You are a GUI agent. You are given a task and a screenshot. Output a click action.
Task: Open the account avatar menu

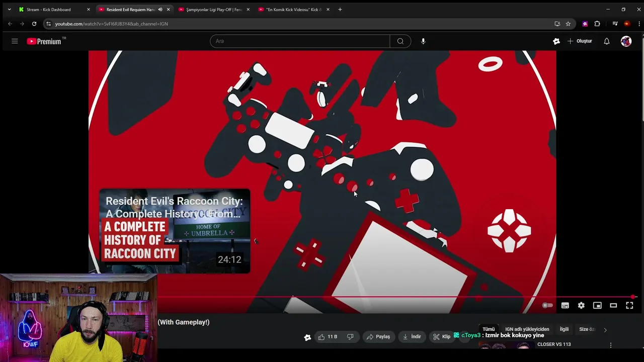tap(626, 41)
